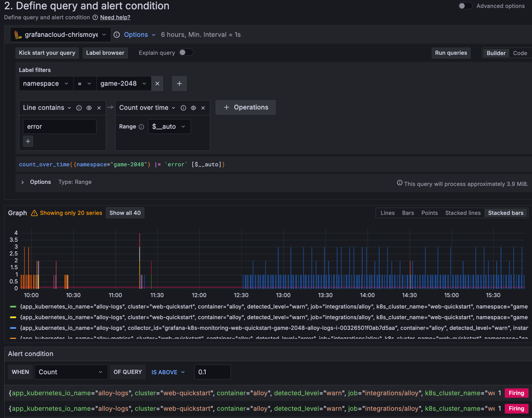The image size is (532, 418).
Task: Switch to the Code tab
Action: coord(520,53)
